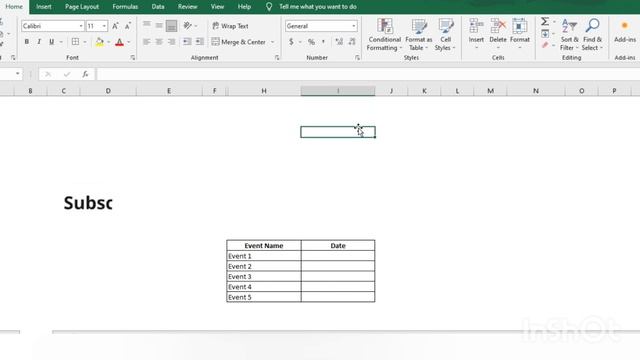Toggle Bold formatting
Screen dimensions: 640x360
pyautogui.click(x=27, y=42)
